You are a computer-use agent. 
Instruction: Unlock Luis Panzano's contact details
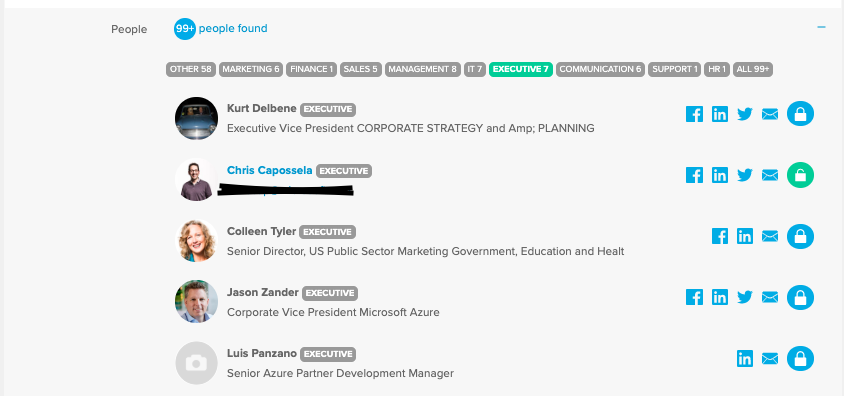click(800, 358)
